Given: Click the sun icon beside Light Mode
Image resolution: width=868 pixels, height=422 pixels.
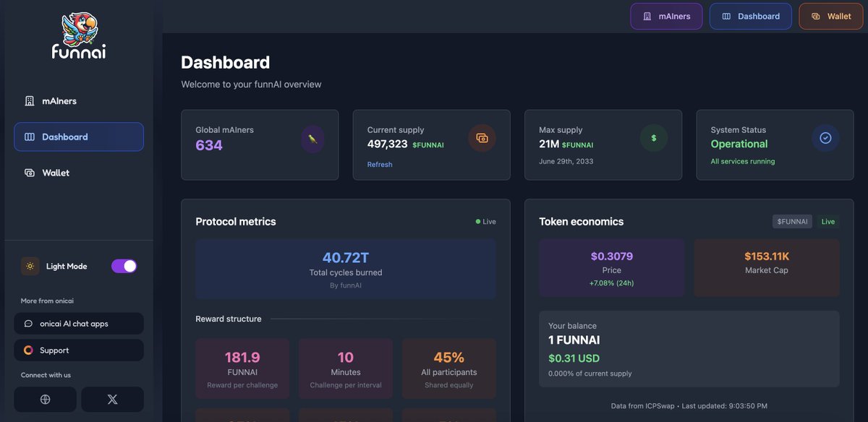Looking at the screenshot, I should coord(30,266).
